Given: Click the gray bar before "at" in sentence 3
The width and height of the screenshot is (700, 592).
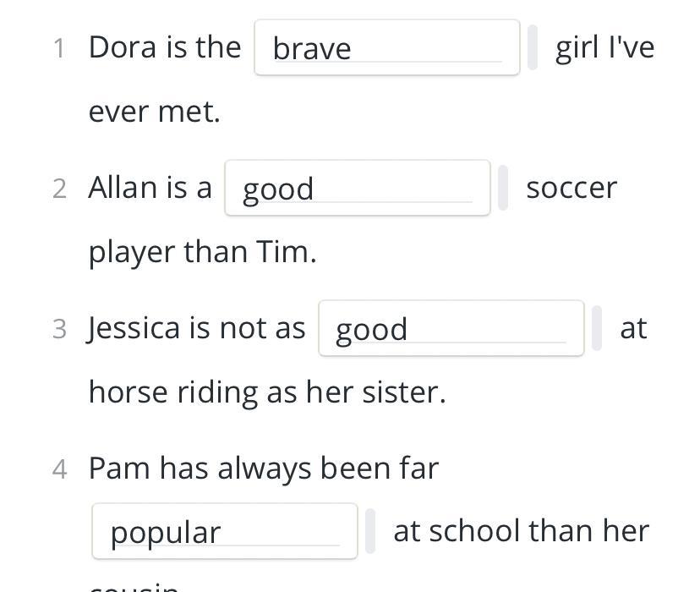Looking at the screenshot, I should pyautogui.click(x=597, y=328).
